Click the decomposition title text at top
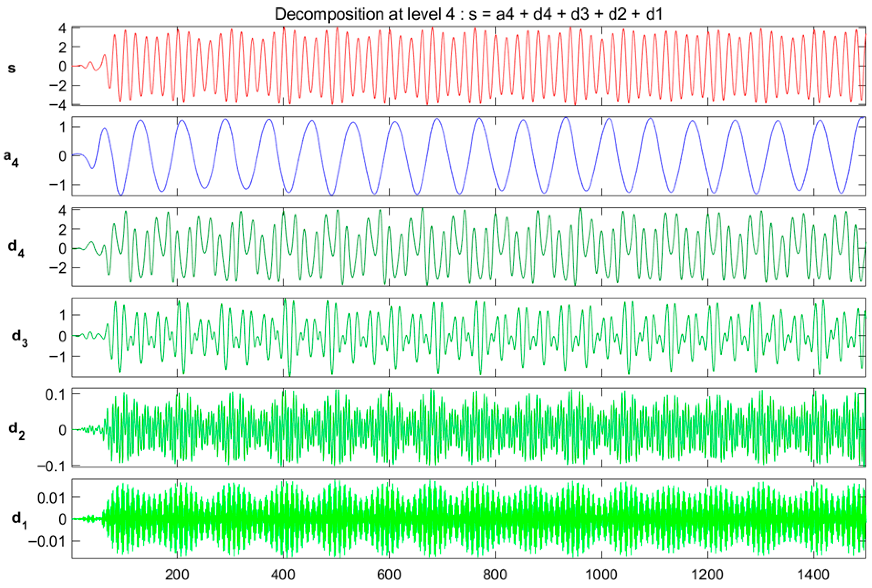The width and height of the screenshot is (872, 588). click(469, 14)
